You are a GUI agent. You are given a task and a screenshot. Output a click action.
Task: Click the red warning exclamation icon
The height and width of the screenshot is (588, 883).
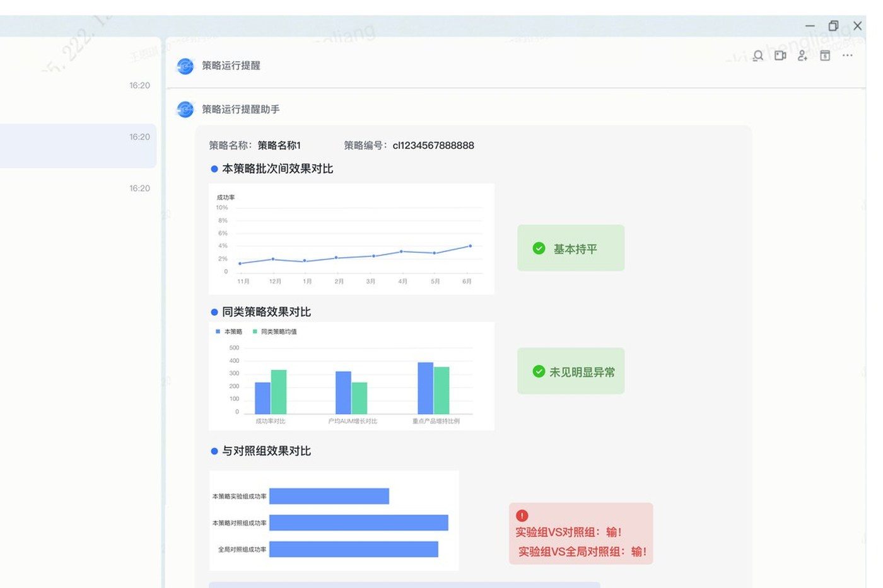[522, 516]
